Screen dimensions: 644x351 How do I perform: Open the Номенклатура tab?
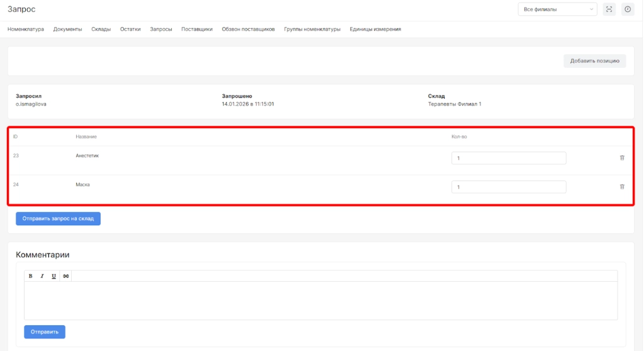point(26,29)
